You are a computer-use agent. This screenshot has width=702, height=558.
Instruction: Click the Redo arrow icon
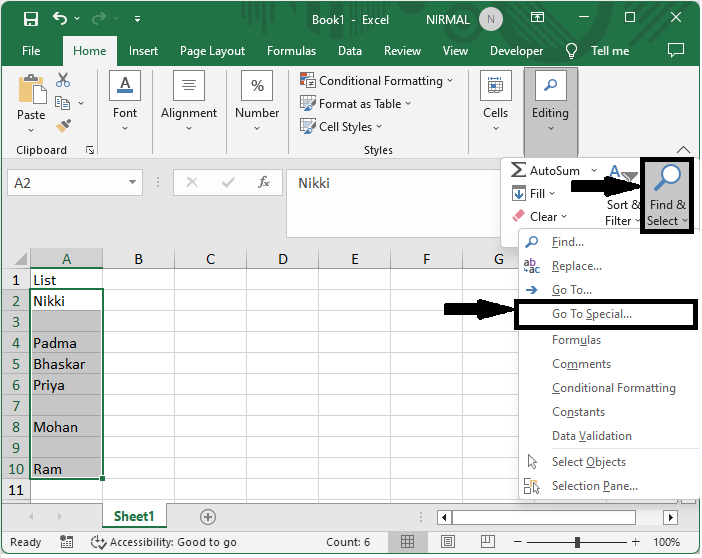(98, 18)
